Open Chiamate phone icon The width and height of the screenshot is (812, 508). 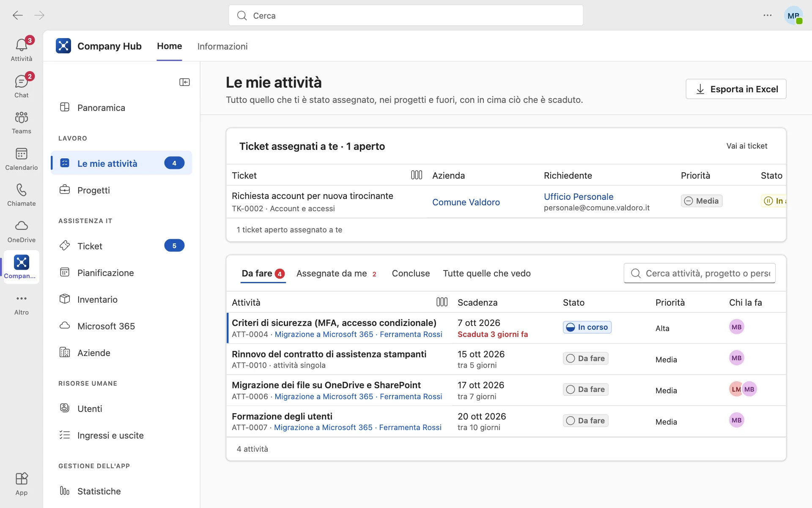21,195
